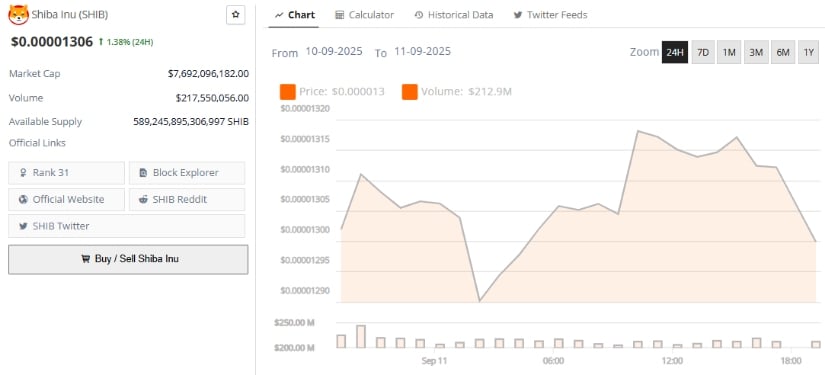Image resolution: width=825 pixels, height=375 pixels.
Task: Choose the 3M zoom range
Action: [756, 52]
